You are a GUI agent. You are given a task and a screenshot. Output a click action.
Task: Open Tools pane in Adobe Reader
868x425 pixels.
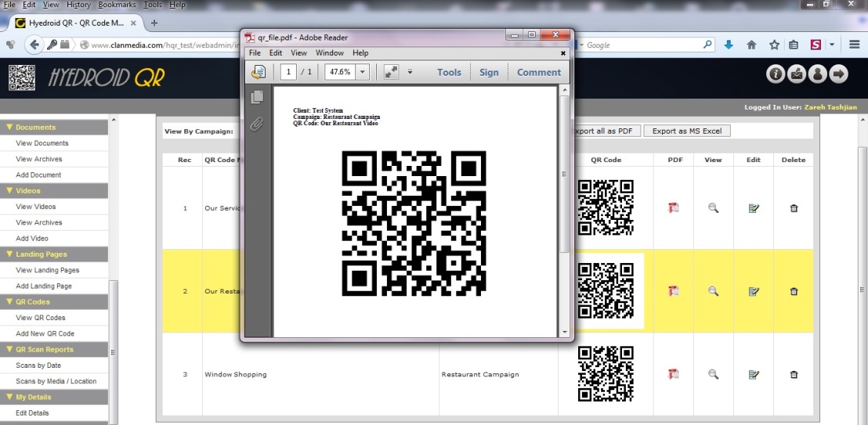[449, 73]
